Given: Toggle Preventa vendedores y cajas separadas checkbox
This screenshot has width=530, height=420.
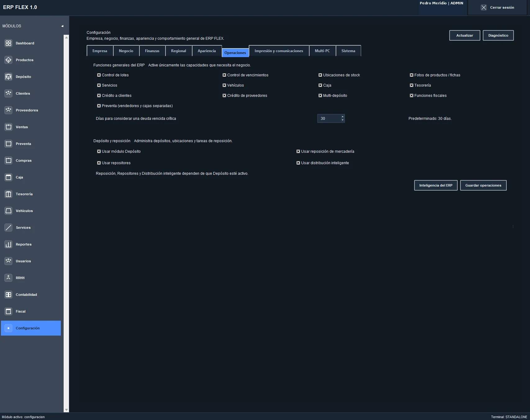Looking at the screenshot, I should click(99, 106).
